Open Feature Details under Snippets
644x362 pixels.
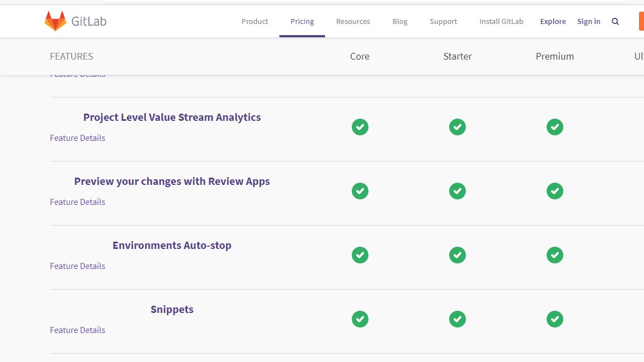pyautogui.click(x=77, y=330)
